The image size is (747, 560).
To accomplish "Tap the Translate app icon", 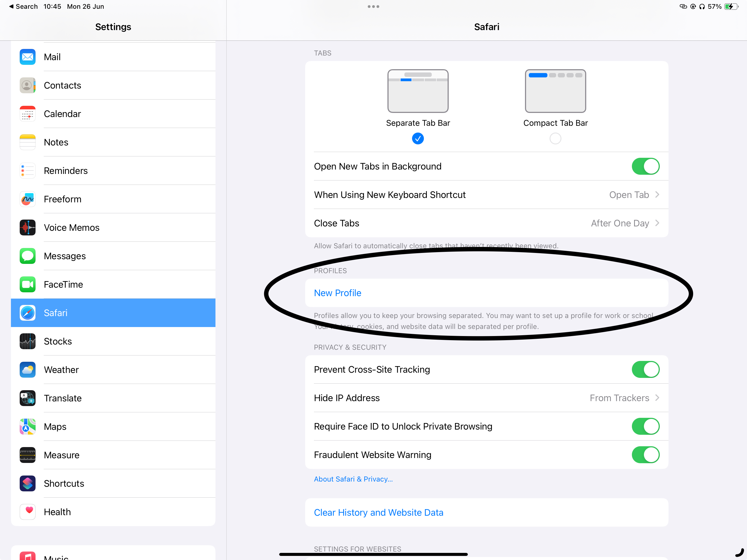I will click(x=27, y=398).
